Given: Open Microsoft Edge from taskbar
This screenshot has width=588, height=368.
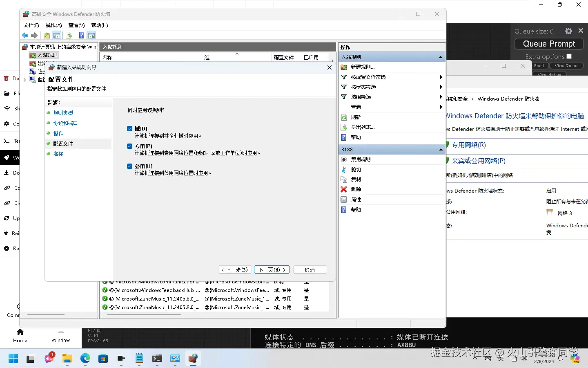Looking at the screenshot, I should [85, 359].
